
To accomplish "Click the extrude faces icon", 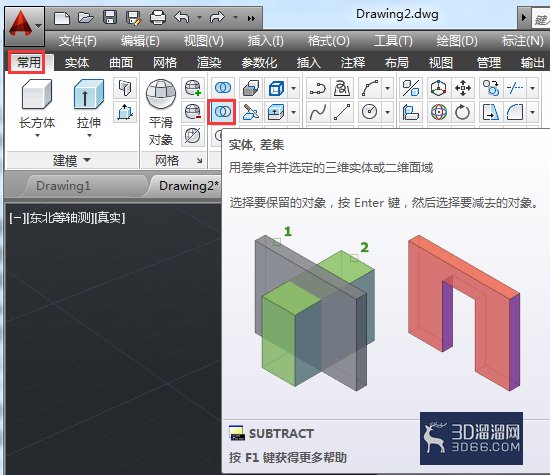I will tap(276, 112).
